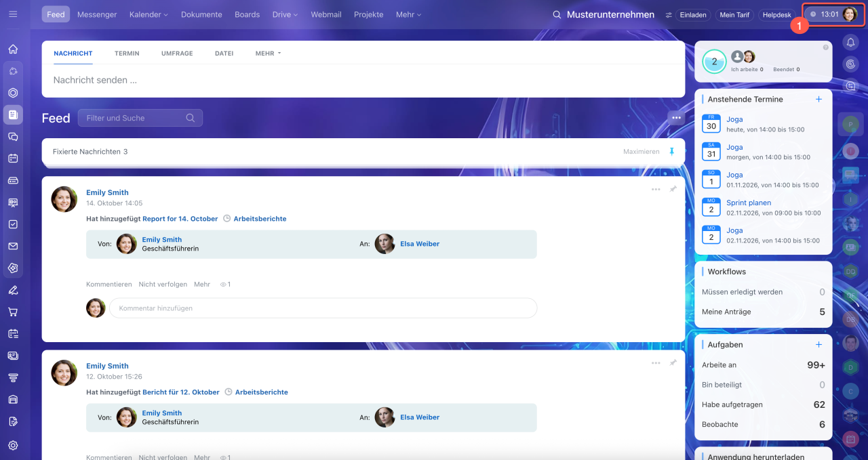Open the chat bubbles icon in left sidebar
The height and width of the screenshot is (460, 868).
coord(13,136)
